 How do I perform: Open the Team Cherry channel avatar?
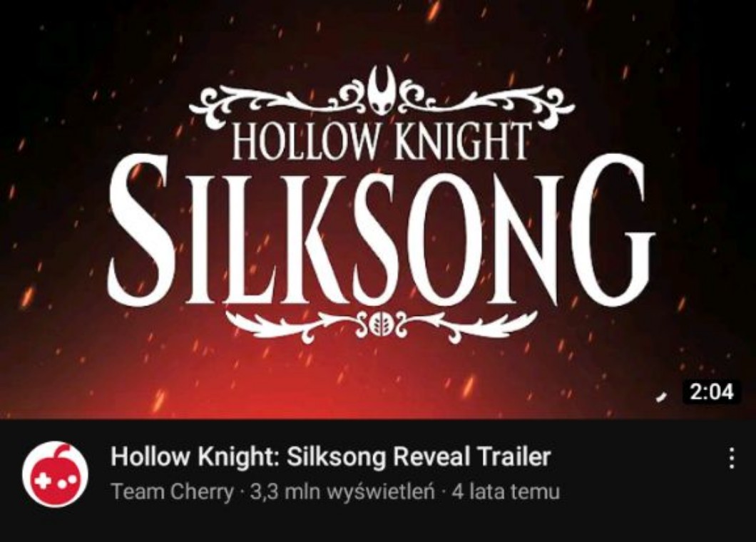point(55,474)
